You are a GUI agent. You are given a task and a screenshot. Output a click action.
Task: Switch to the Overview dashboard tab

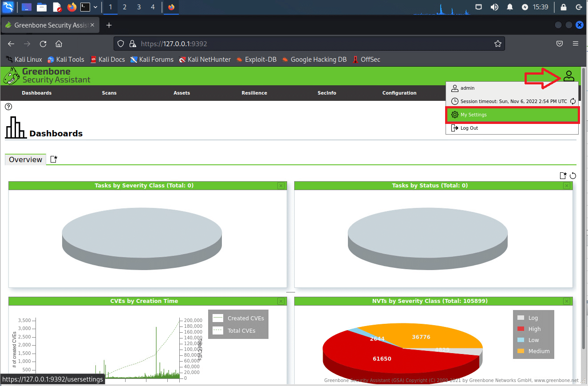25,159
